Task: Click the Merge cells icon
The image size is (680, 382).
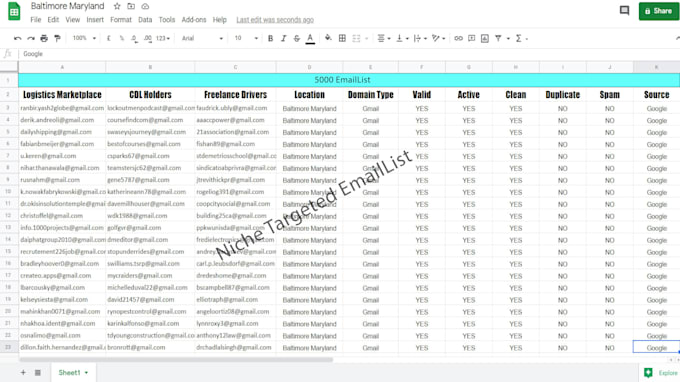Action: tap(356, 38)
